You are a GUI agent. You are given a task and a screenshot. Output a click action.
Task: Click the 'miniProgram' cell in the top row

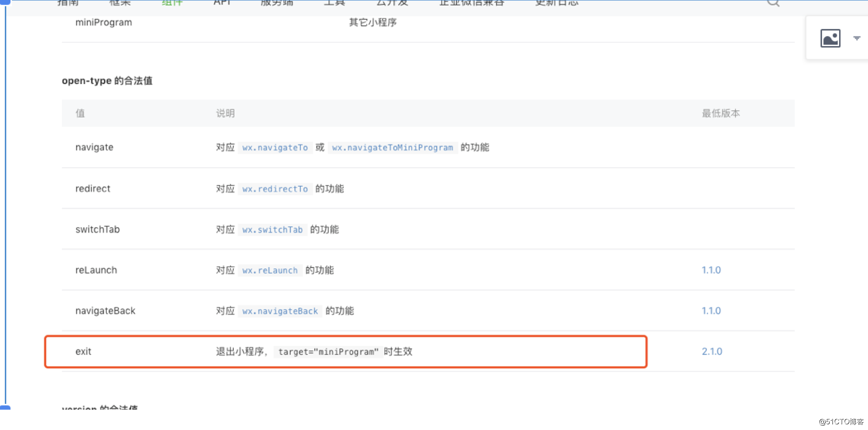(x=104, y=22)
